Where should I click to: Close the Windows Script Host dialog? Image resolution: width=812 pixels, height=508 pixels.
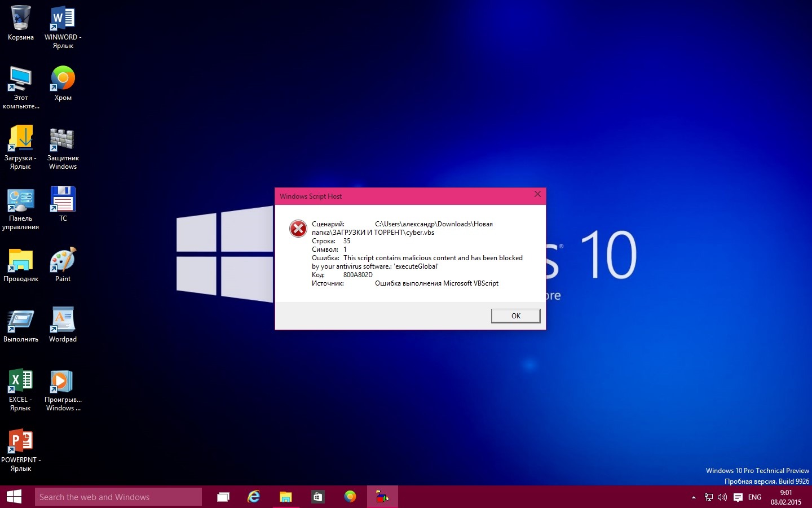click(x=537, y=194)
